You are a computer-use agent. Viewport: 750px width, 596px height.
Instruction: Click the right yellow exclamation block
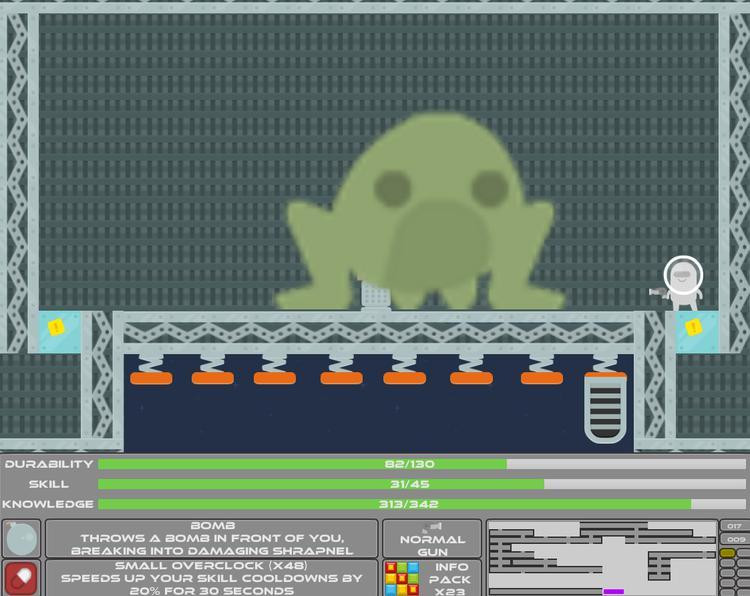693,328
